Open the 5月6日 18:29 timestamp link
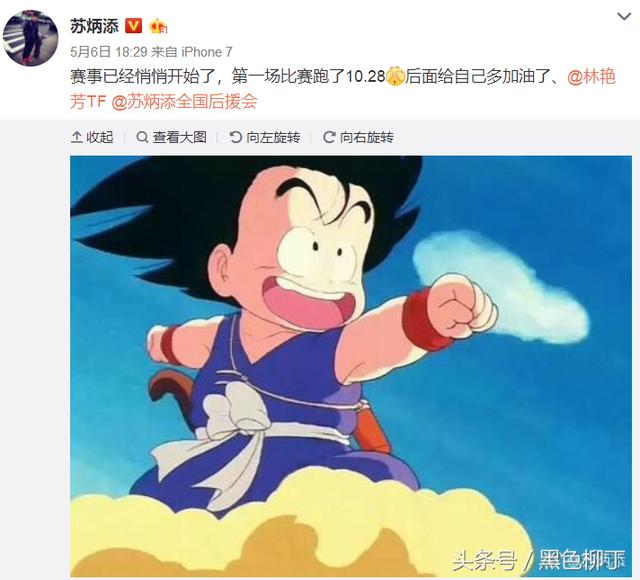Image resolution: width=640 pixels, height=580 pixels. click(108, 52)
